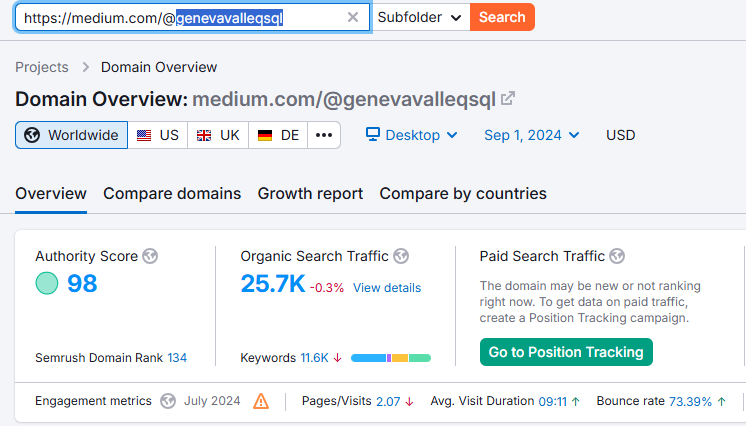
Task: Click globe icon beside Engagement metrics
Action: click(x=167, y=401)
